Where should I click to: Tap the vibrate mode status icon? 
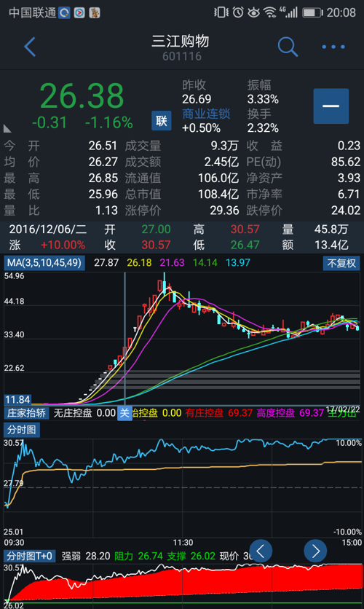[221, 12]
